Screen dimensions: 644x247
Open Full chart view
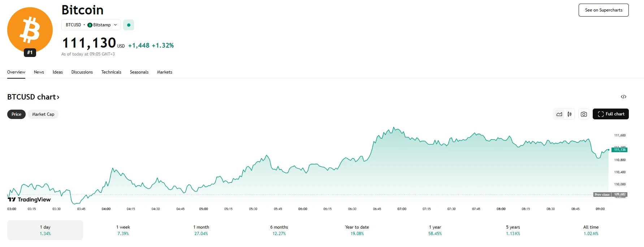(610, 114)
